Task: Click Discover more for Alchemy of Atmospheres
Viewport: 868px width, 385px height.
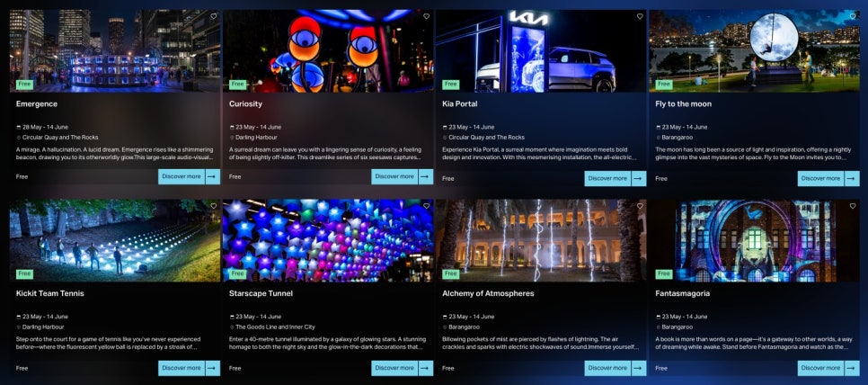Action: 607,368
